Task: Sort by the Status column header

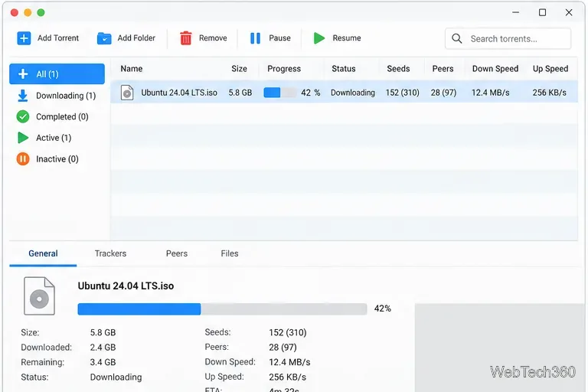Action: (x=344, y=69)
